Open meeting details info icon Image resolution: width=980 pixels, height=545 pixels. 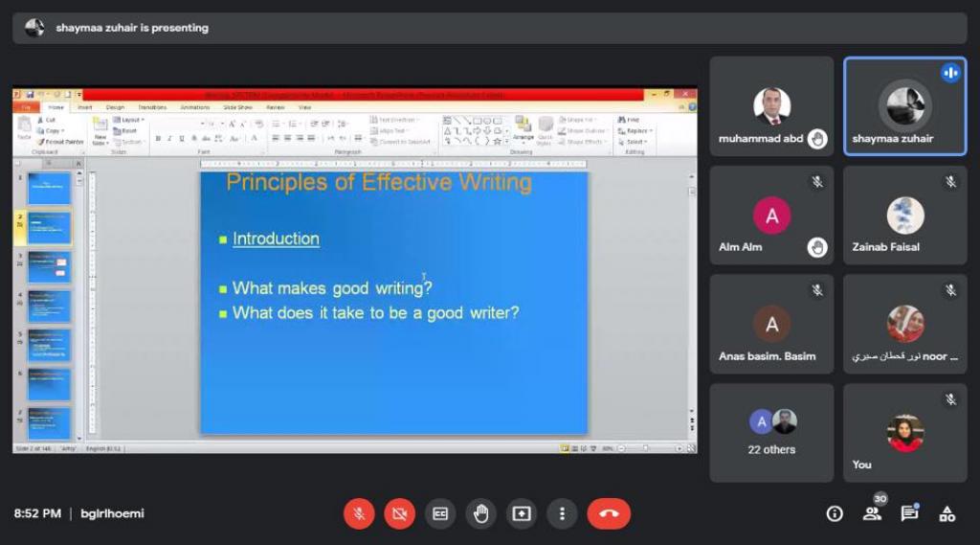coord(835,514)
